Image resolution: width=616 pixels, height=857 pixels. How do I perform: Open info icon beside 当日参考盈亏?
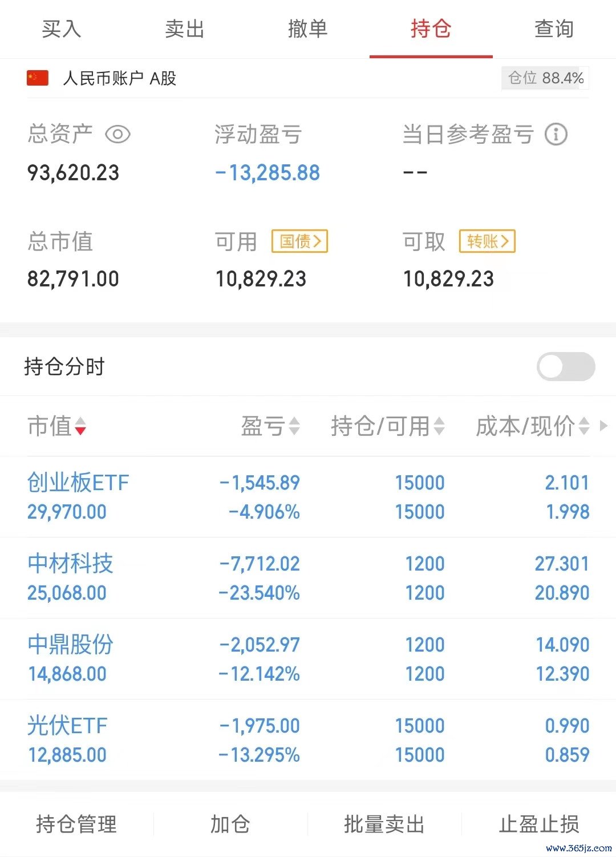pyautogui.click(x=556, y=135)
